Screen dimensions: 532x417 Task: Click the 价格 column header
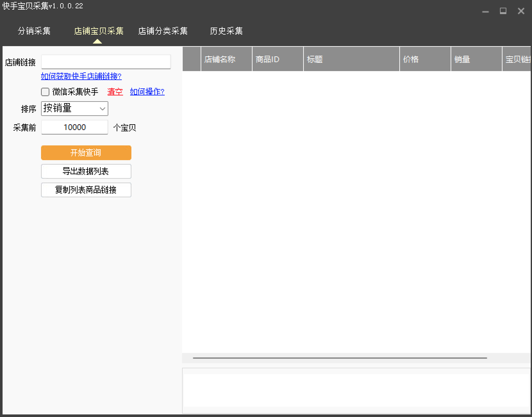click(425, 59)
